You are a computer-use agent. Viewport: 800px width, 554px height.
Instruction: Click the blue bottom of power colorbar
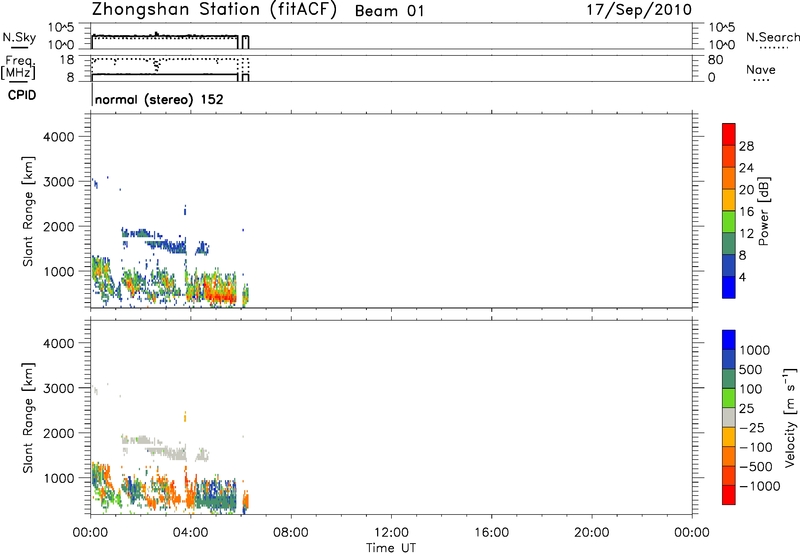729,287
